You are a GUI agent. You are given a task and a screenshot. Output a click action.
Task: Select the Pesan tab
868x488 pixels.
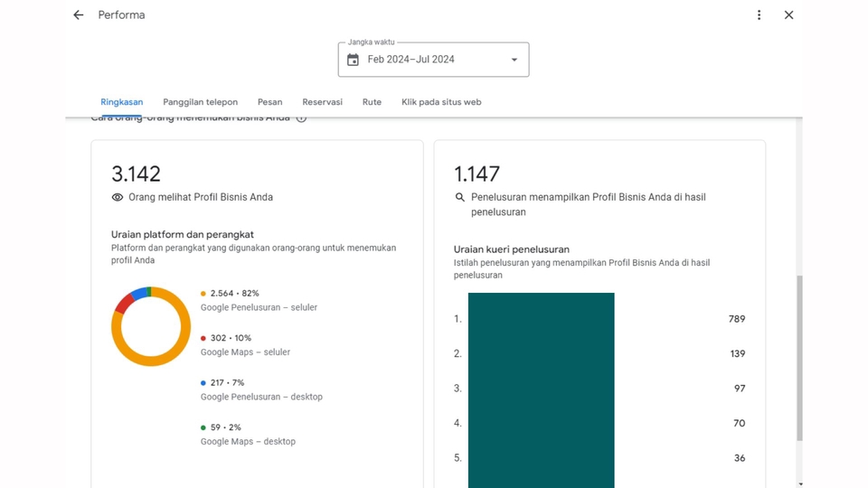pyautogui.click(x=270, y=102)
